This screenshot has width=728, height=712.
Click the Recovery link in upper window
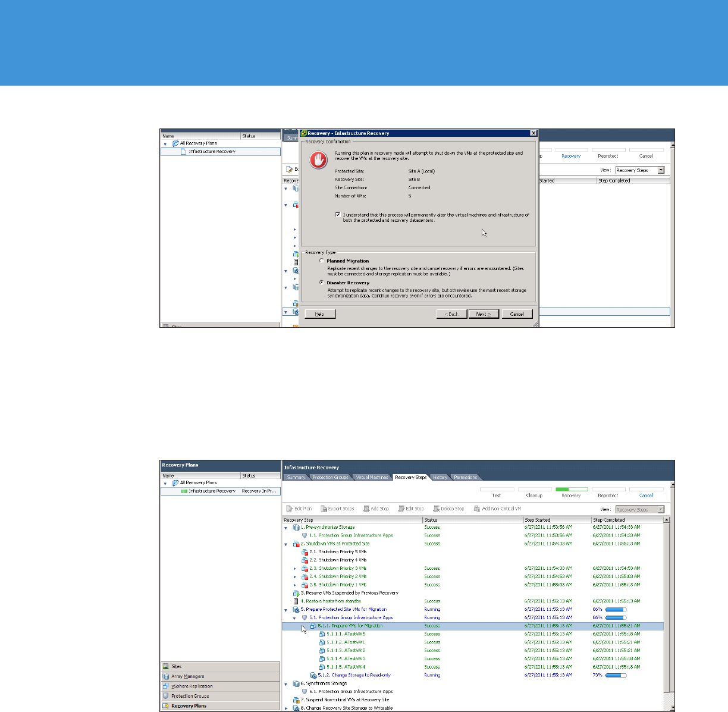coord(571,156)
